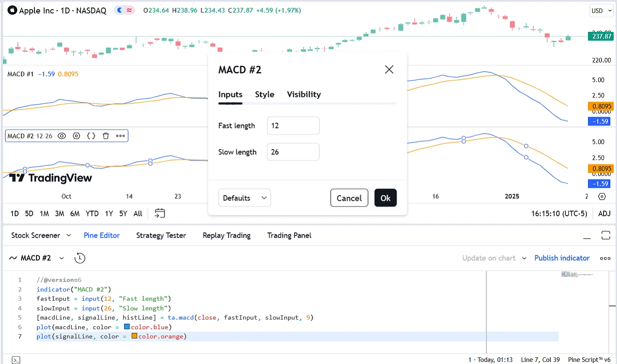Switch to the Style tab
This screenshot has height=364, width=617.
click(x=264, y=94)
